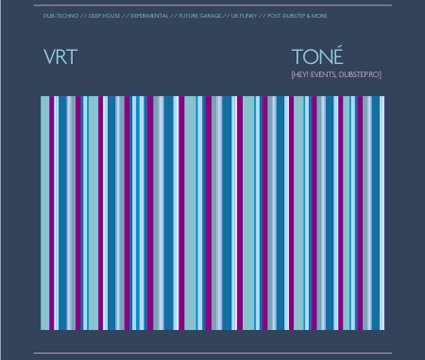Select the EXPERIMENTAL genre text

coord(149,16)
